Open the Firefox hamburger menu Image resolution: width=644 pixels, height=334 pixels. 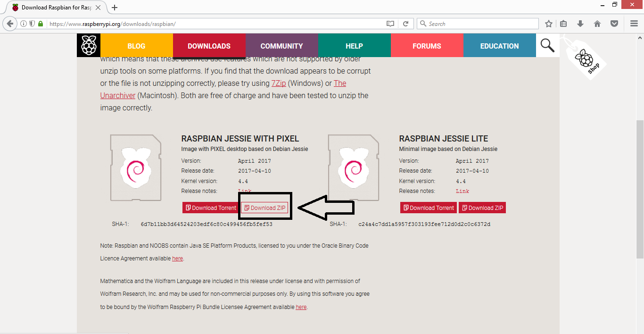(x=634, y=24)
